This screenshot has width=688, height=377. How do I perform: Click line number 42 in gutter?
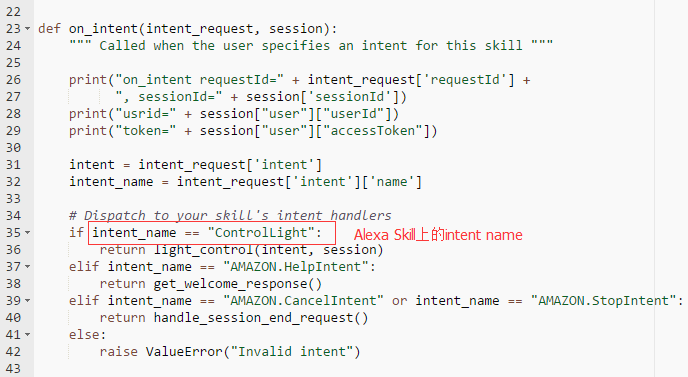pyautogui.click(x=13, y=352)
